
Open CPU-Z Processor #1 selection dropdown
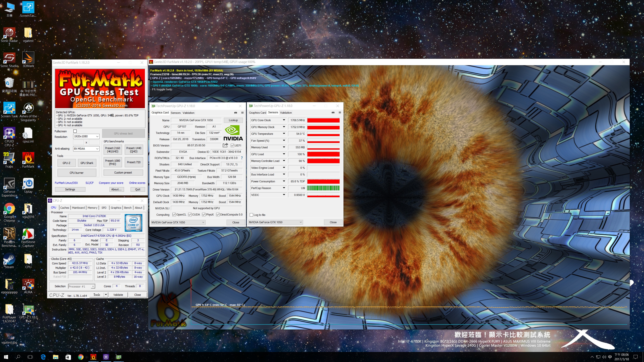[82, 286]
